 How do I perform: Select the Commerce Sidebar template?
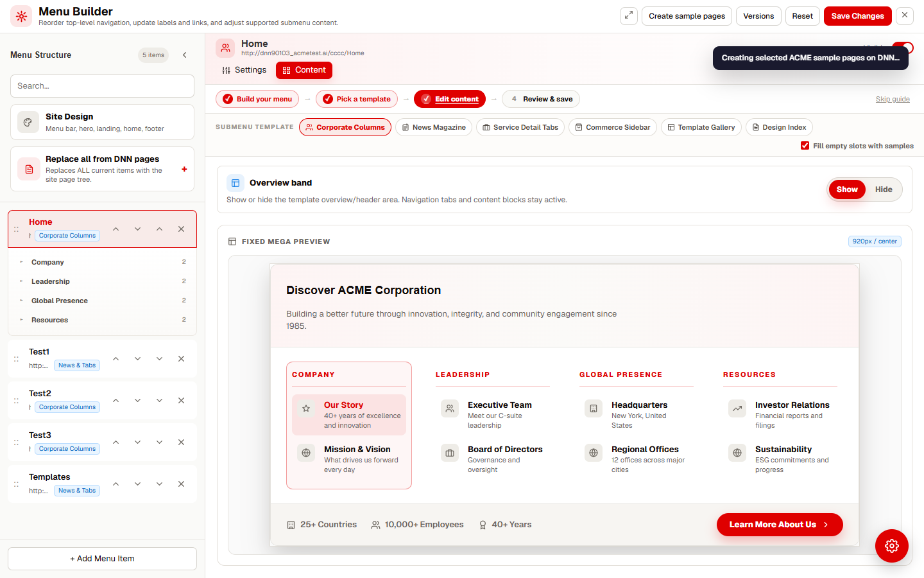point(613,127)
